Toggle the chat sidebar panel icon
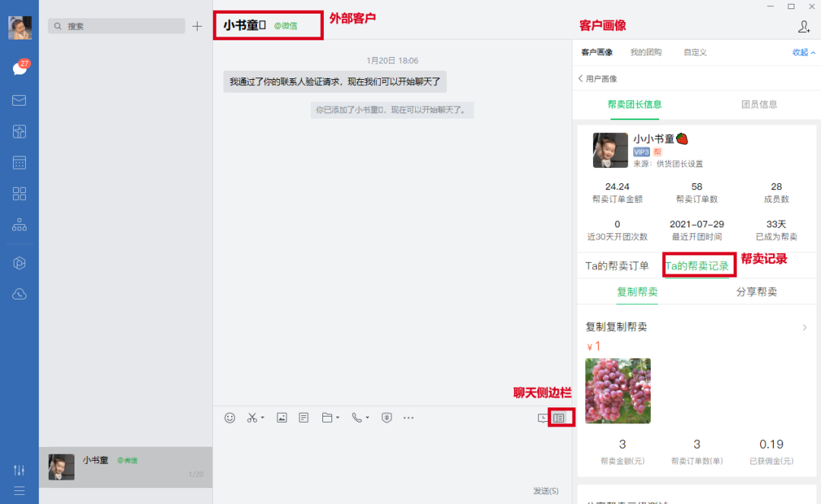The width and height of the screenshot is (821, 504). pyautogui.click(x=559, y=417)
